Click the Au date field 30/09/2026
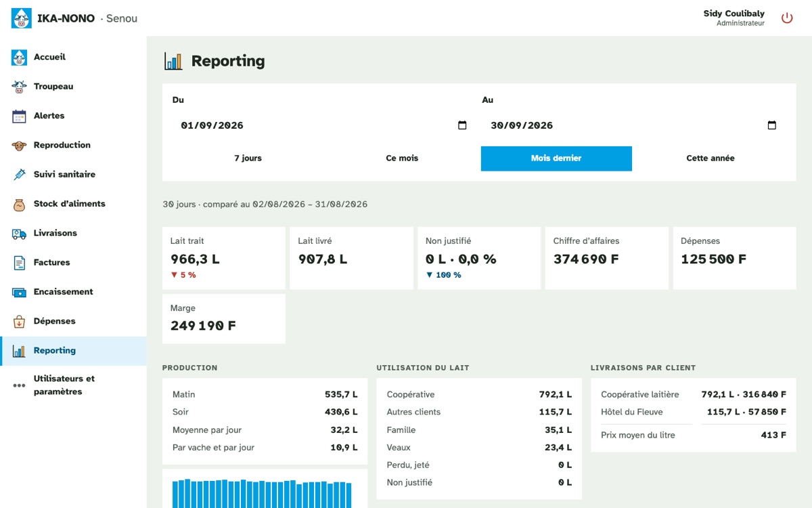The height and width of the screenshot is (508, 812). click(x=633, y=125)
